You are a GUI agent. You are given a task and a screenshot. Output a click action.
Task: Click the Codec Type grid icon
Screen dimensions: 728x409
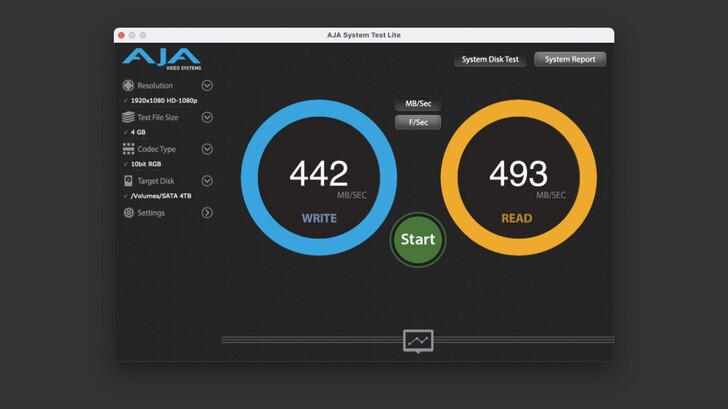[x=128, y=149]
